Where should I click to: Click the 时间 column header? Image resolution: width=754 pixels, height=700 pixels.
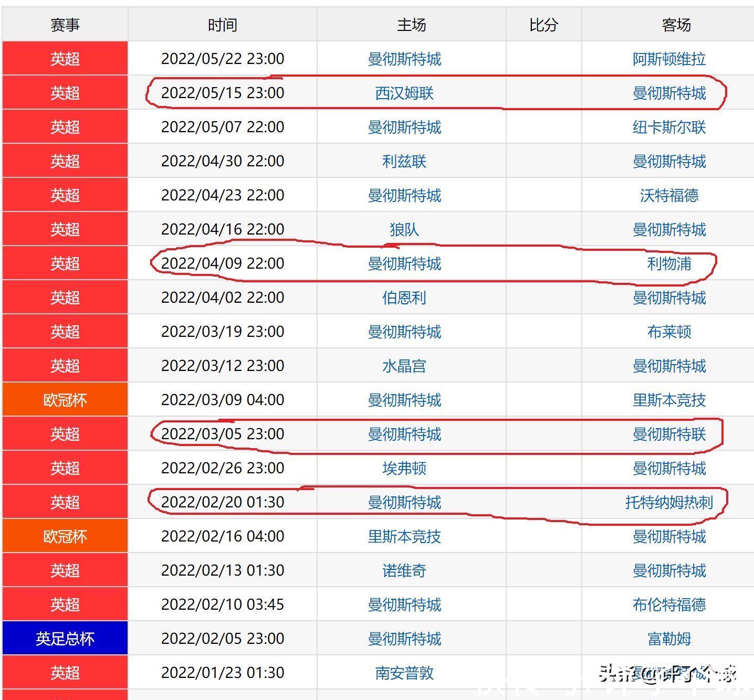pyautogui.click(x=223, y=25)
